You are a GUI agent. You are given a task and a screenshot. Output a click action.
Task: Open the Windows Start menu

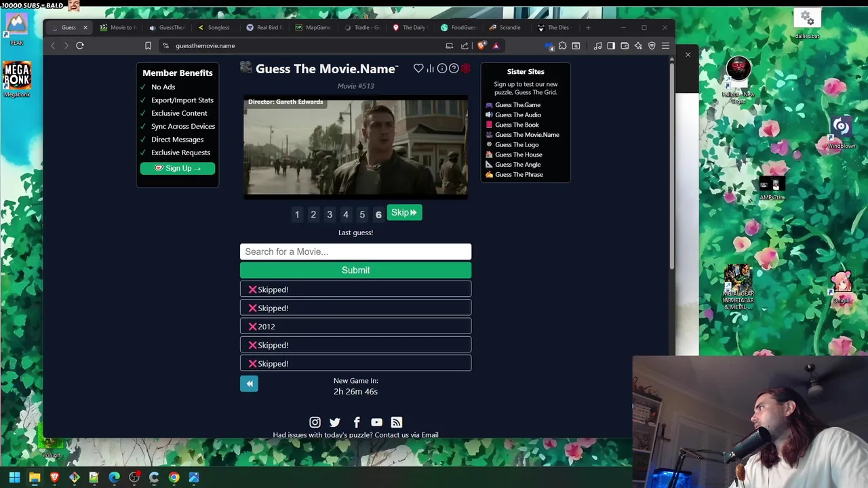tap(14, 478)
